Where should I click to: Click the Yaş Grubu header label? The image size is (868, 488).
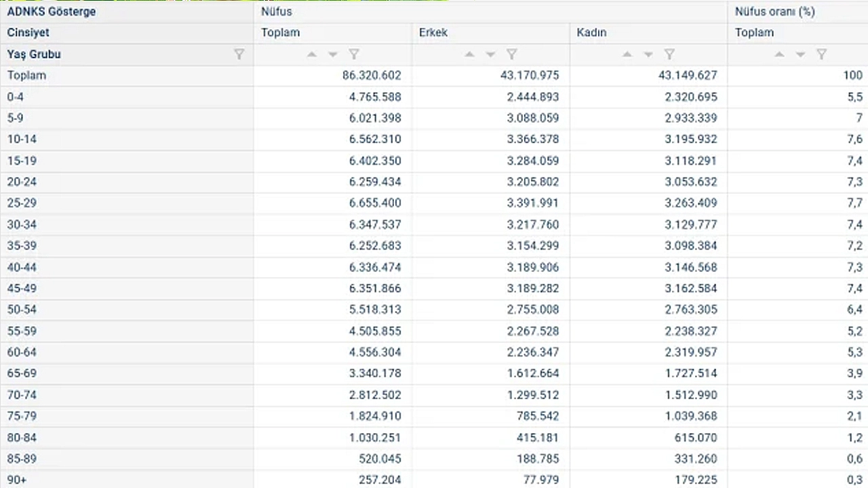coord(34,54)
